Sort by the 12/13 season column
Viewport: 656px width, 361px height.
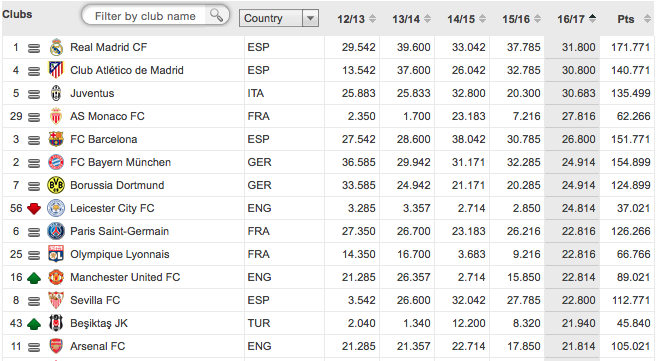pyautogui.click(x=356, y=19)
